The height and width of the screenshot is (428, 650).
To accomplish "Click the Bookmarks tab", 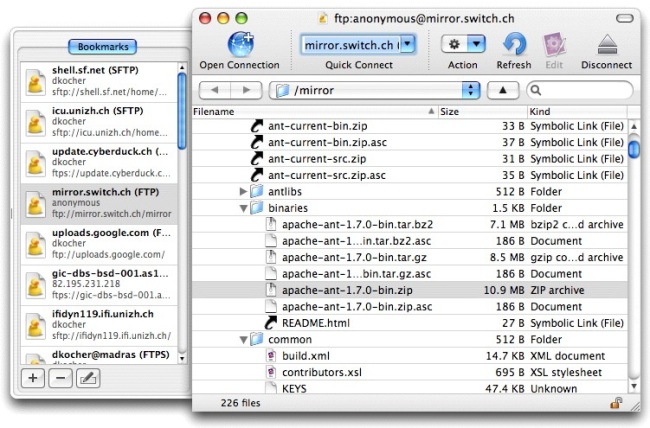I will (103, 46).
